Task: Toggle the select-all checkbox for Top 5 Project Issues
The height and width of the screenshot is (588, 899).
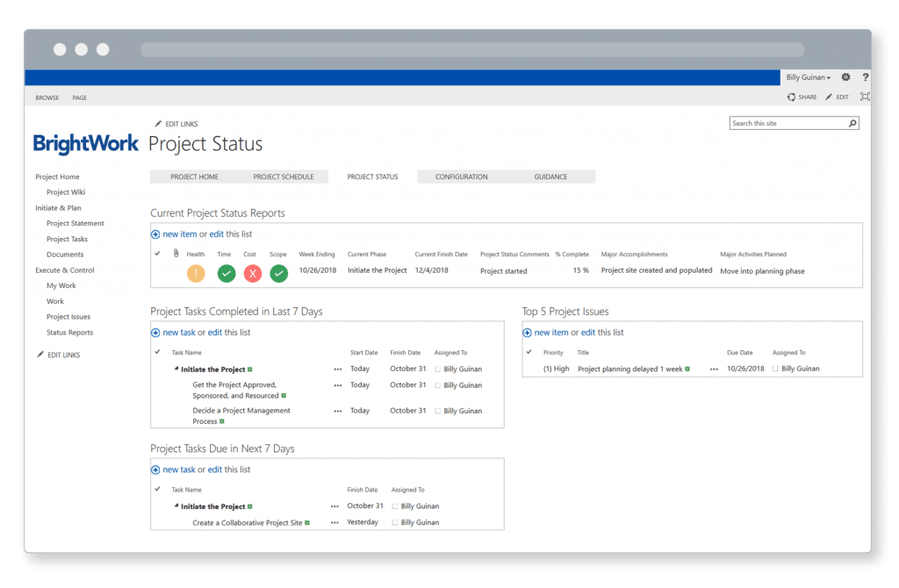Action: (529, 352)
